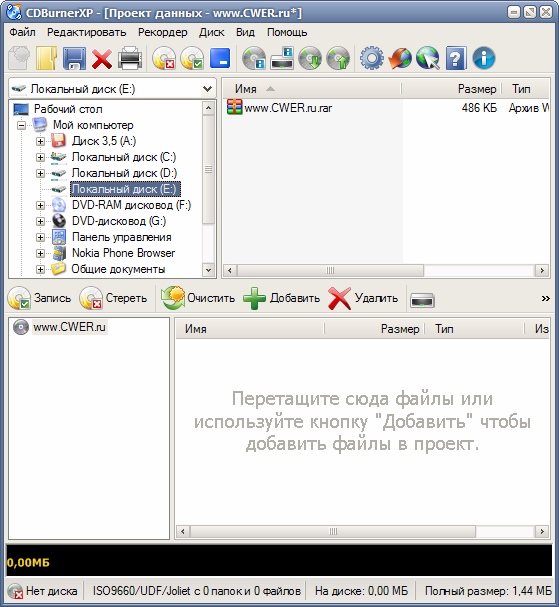Click the Добавить button

point(281,298)
